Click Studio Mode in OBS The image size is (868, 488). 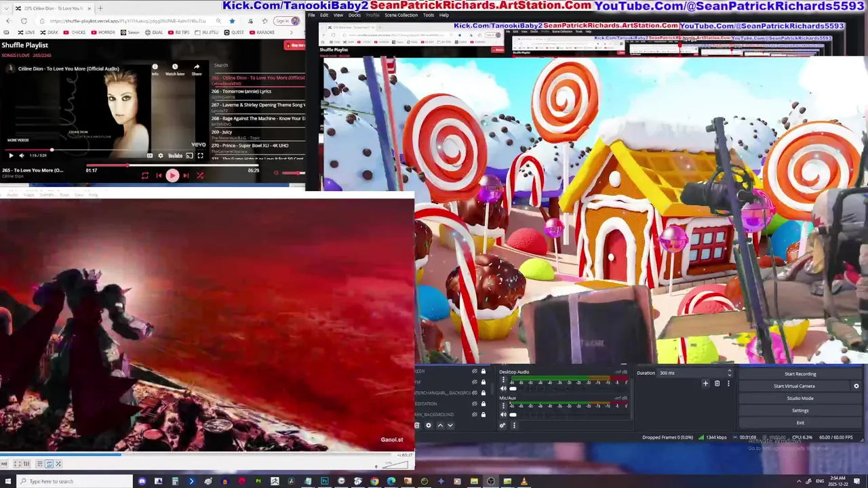click(800, 399)
